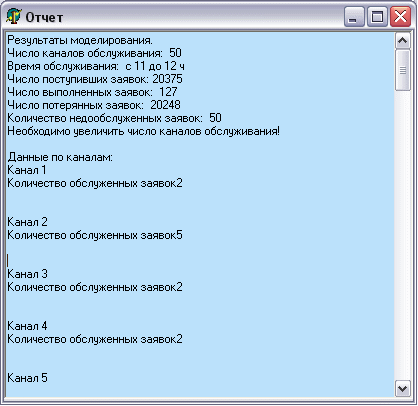Image resolution: width=418 pixels, height=406 pixels.
Task: Click on 'Число выполненных заявок: 127' line
Action: pos(92,92)
